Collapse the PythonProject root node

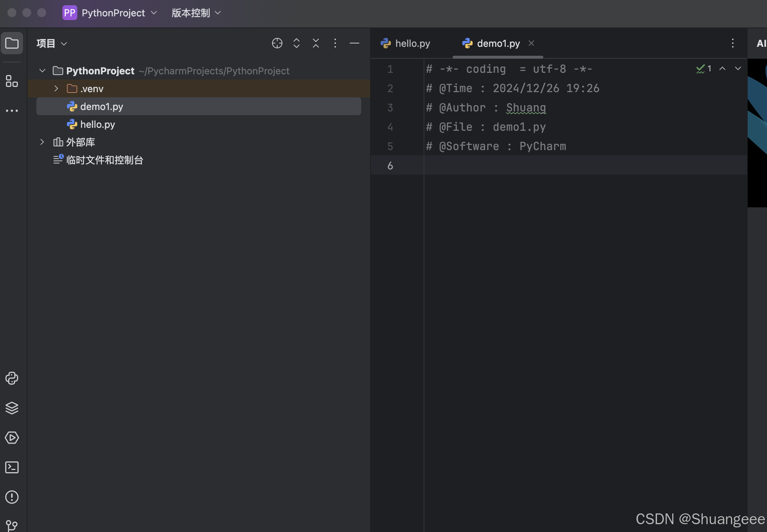(42, 71)
